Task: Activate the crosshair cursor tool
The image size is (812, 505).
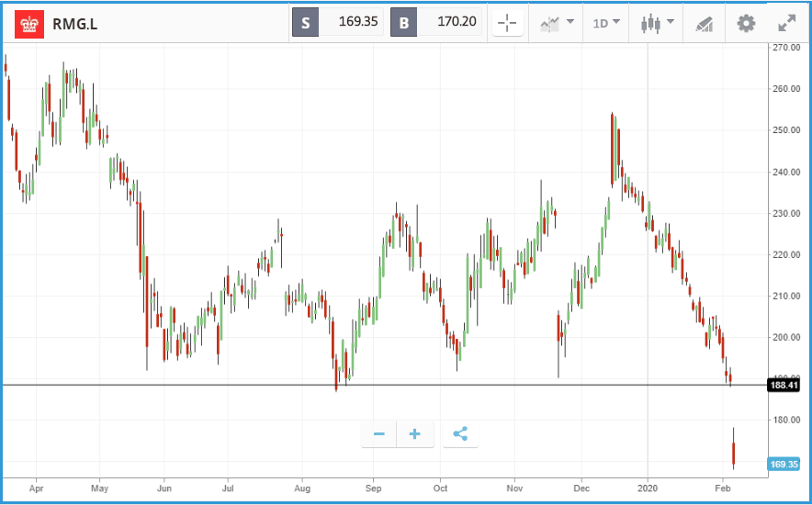Action: [x=507, y=23]
